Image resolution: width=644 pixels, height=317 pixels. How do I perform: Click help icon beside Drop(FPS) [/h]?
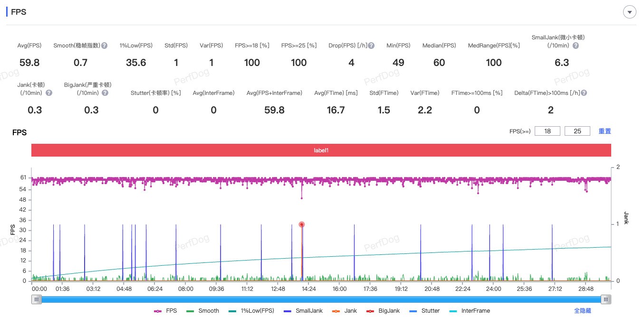pos(371,46)
